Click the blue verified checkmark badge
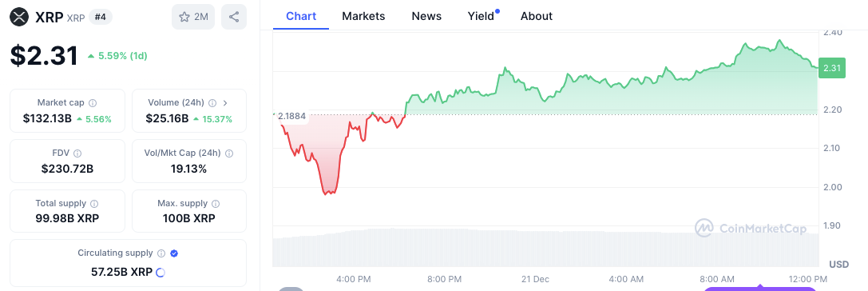 (174, 253)
